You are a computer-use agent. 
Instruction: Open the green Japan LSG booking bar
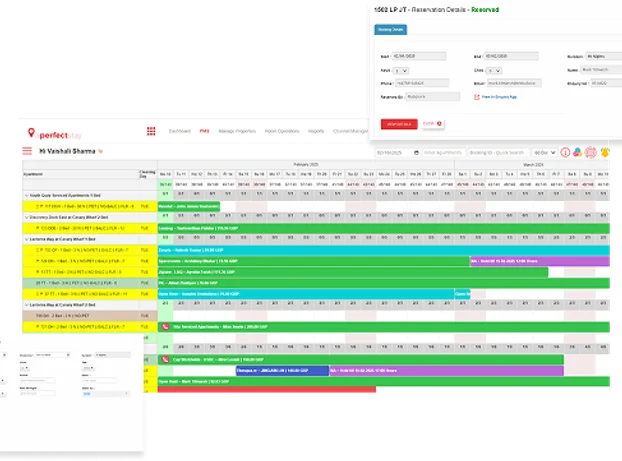pyautogui.click(x=353, y=272)
